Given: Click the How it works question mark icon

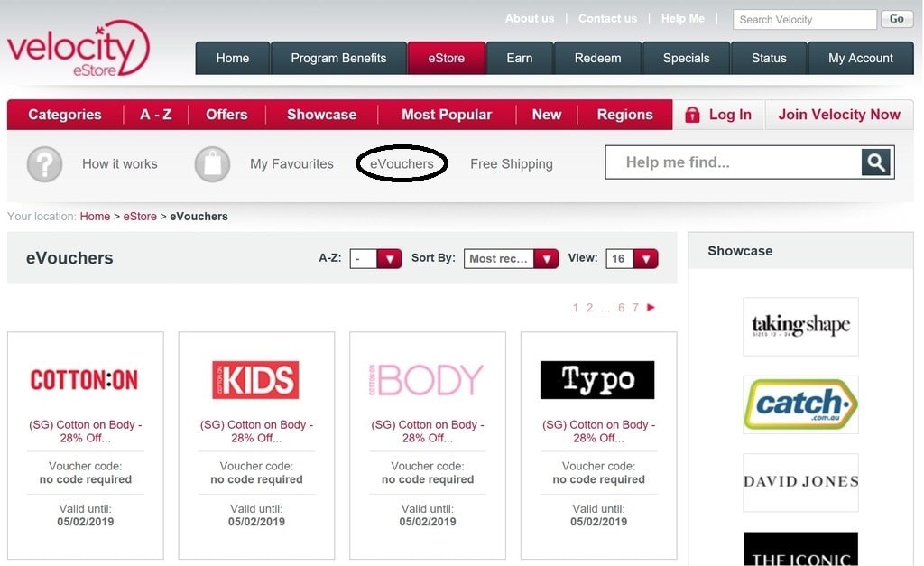Looking at the screenshot, I should click(x=45, y=164).
